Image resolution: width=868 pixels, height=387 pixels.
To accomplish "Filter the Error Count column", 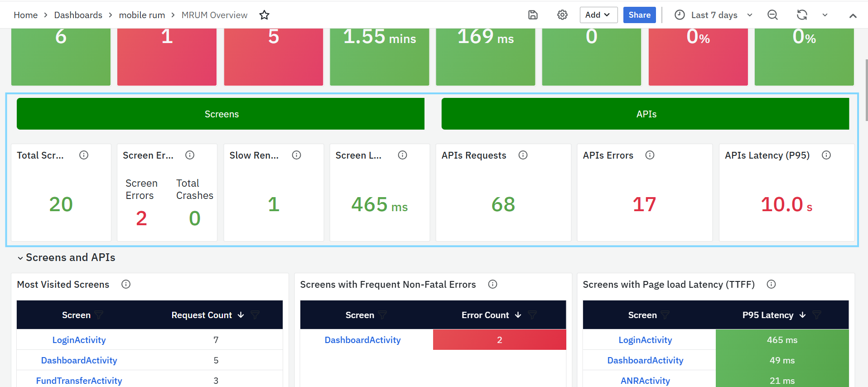I will 532,315.
